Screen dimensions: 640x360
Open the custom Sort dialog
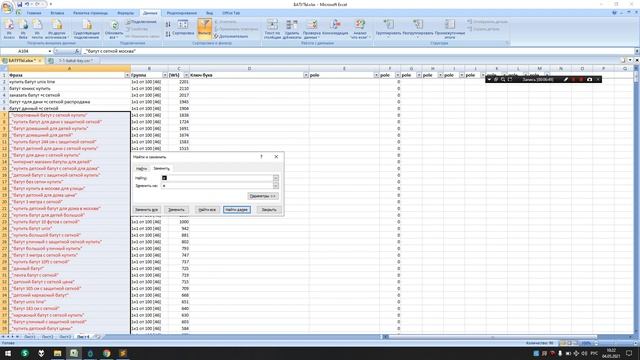point(183,28)
